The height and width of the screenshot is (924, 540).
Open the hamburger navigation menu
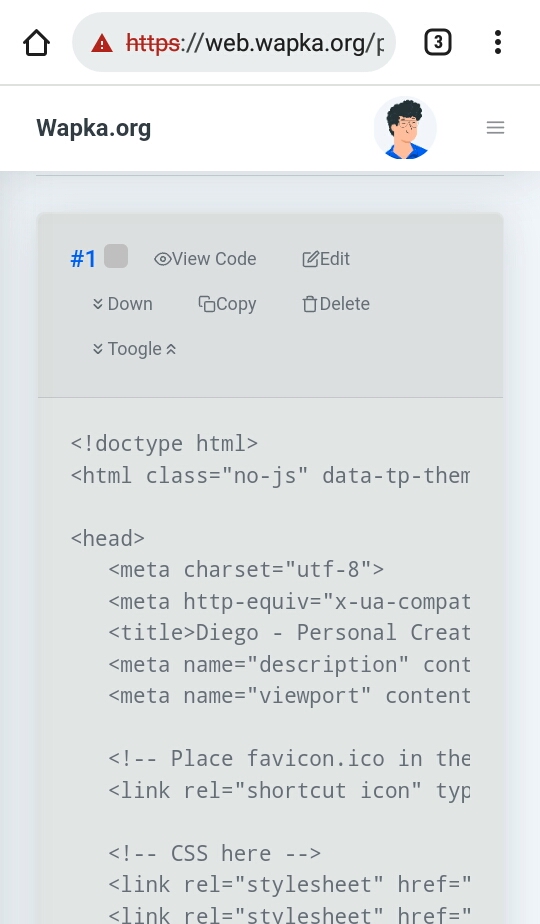coord(495,127)
